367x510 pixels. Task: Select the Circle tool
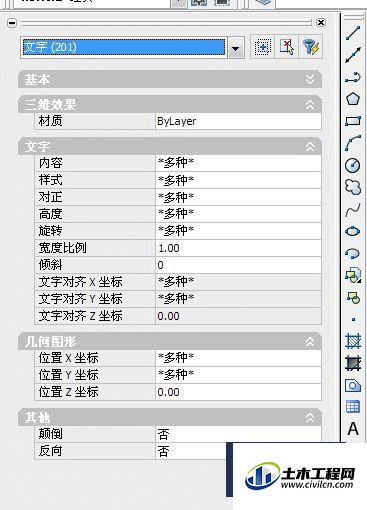click(x=353, y=165)
